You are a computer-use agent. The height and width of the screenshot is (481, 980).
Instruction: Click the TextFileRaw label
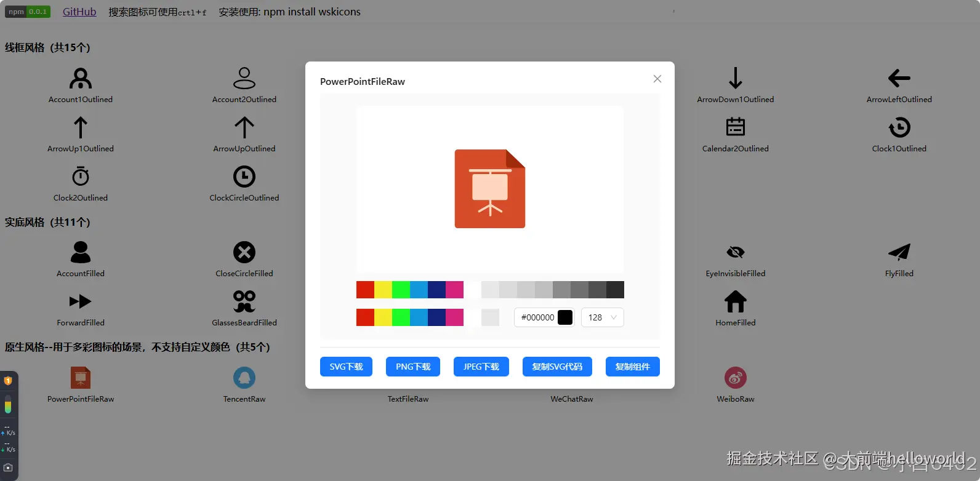click(x=408, y=399)
